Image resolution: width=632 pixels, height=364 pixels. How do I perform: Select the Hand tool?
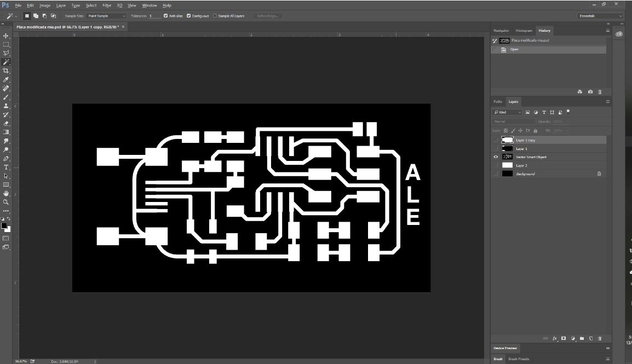point(5,194)
